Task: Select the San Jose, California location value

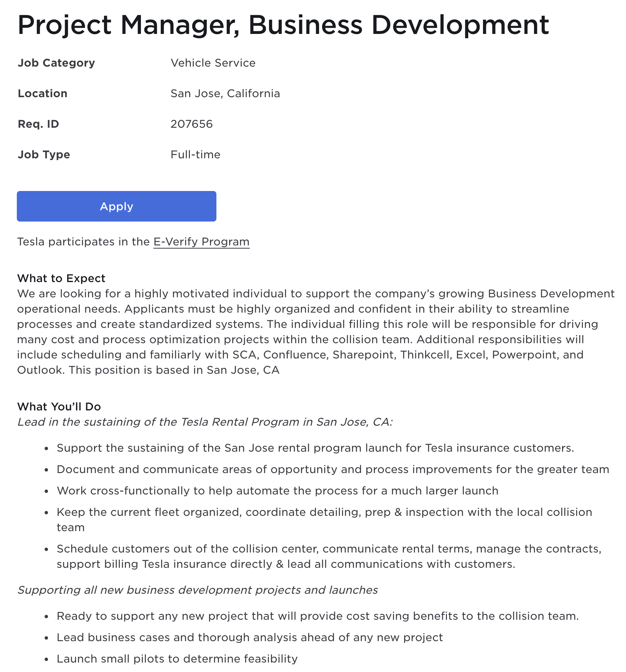Action: [225, 93]
